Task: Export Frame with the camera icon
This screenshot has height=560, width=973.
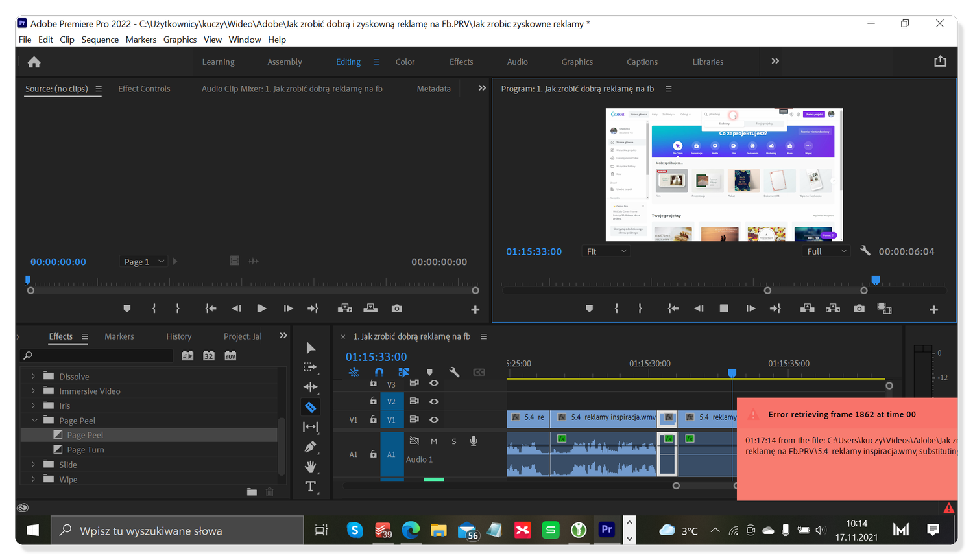Action: (x=859, y=309)
